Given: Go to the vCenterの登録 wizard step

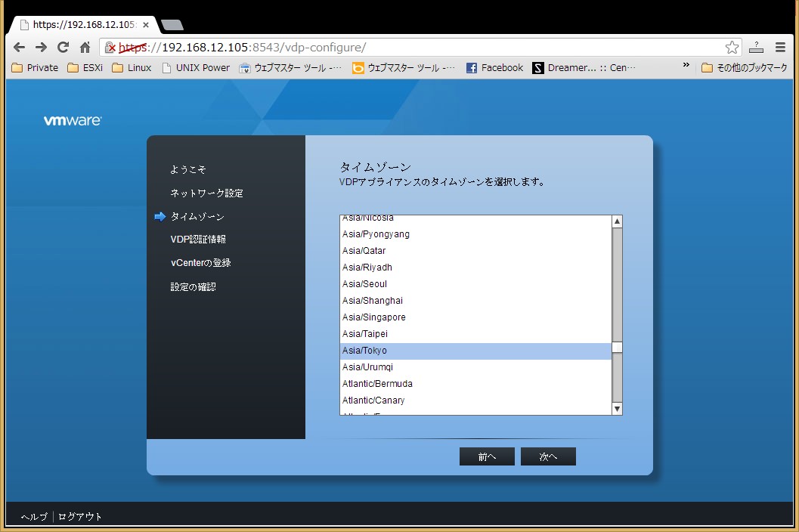Looking at the screenshot, I should pos(201,263).
